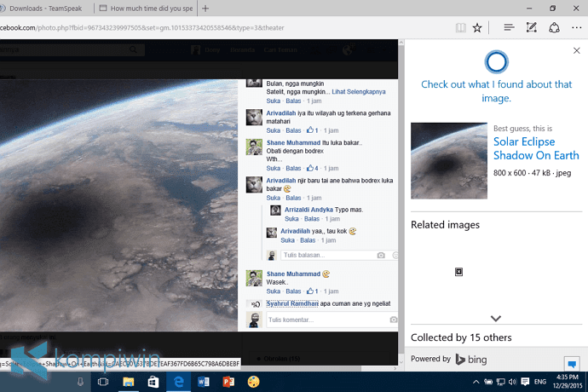
Task: Click Cortana circle logo
Action: 496,62
